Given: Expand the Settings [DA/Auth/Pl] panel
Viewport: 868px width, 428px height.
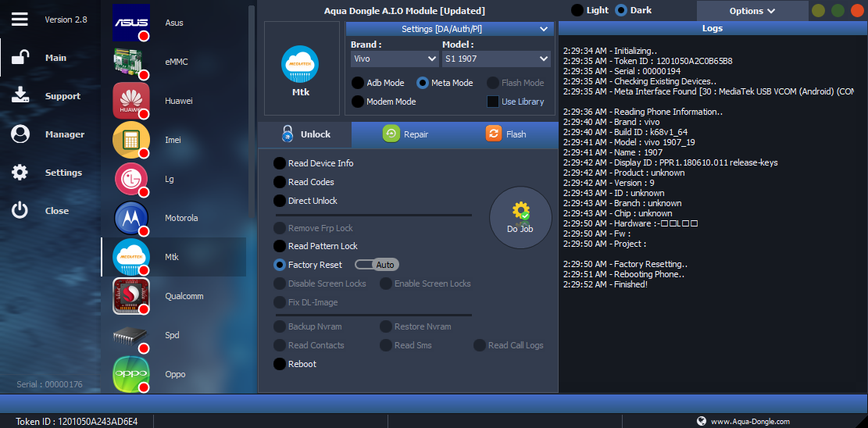Looking at the screenshot, I should tap(449, 29).
